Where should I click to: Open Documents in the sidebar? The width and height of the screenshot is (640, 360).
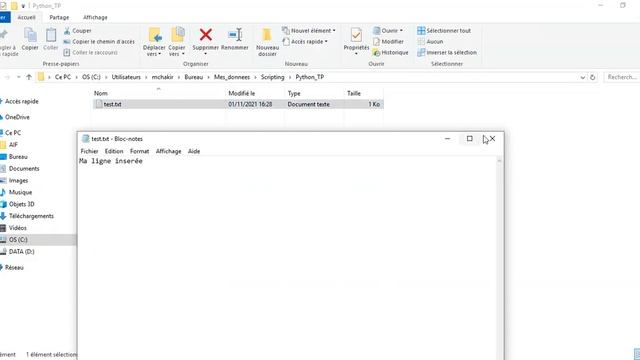tap(24, 169)
